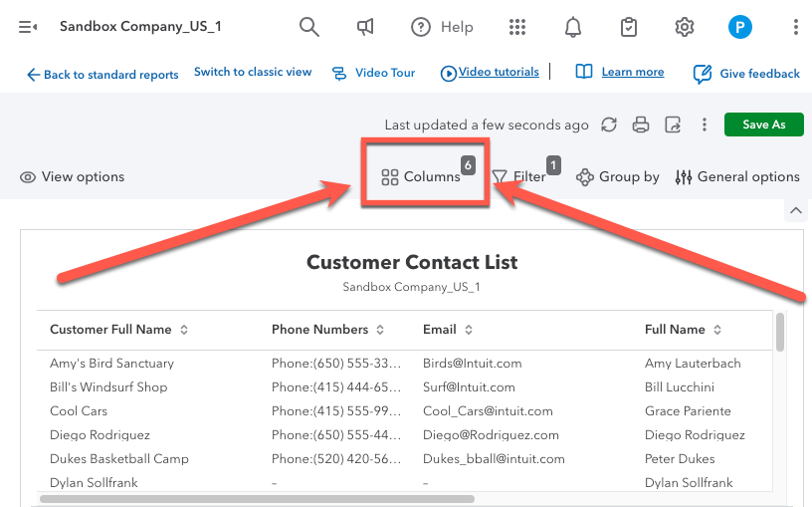This screenshot has width=812, height=507.
Task: Click the export report icon
Action: [x=673, y=125]
